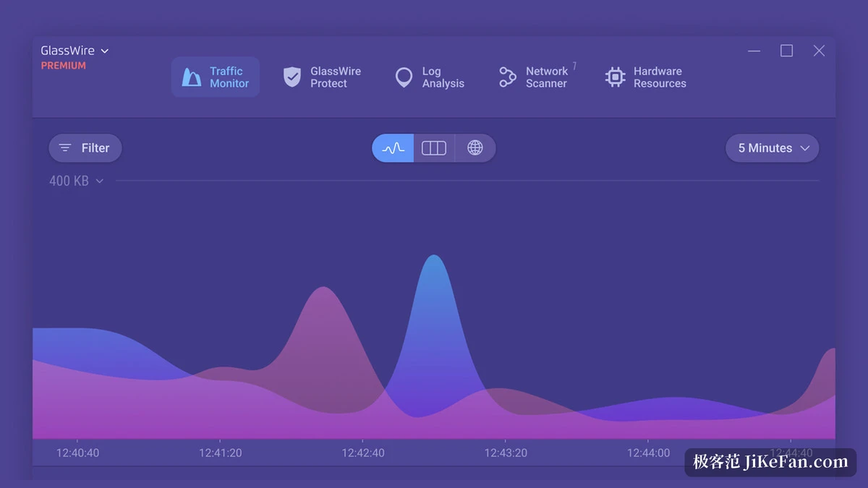Screen dimensions: 868x488
Task: Go to Network Scanner tab
Action: (537, 77)
